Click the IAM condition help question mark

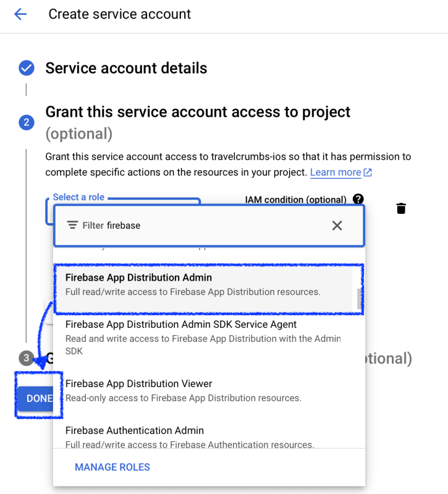tap(358, 199)
